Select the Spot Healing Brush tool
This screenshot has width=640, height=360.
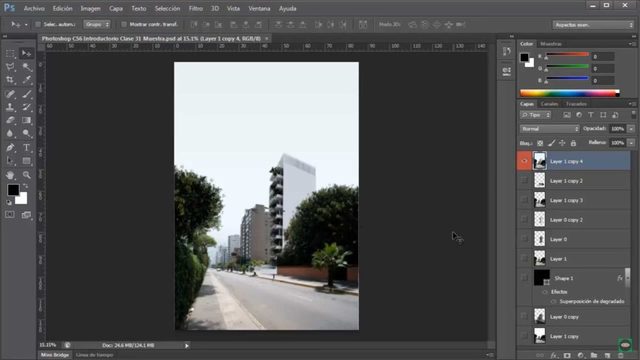tap(10, 94)
